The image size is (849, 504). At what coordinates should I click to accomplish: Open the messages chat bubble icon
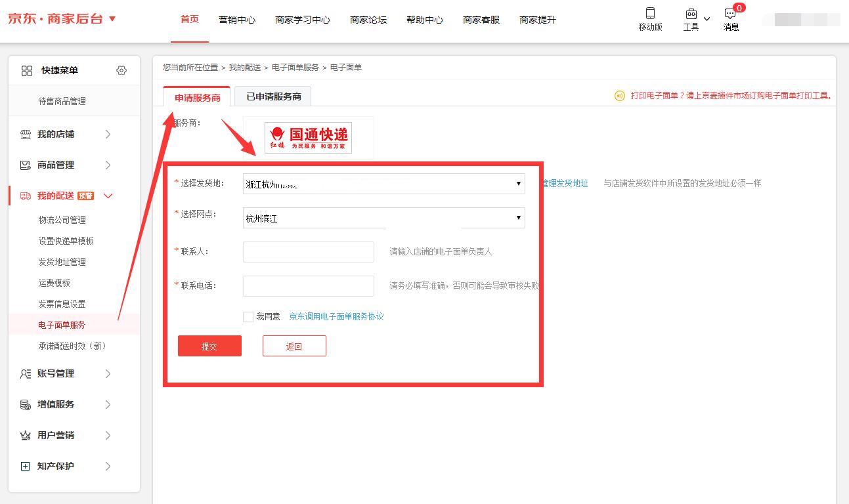730,14
